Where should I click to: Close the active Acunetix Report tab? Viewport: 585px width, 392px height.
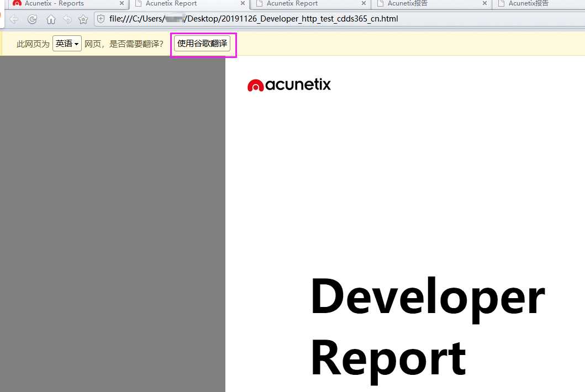[243, 3]
